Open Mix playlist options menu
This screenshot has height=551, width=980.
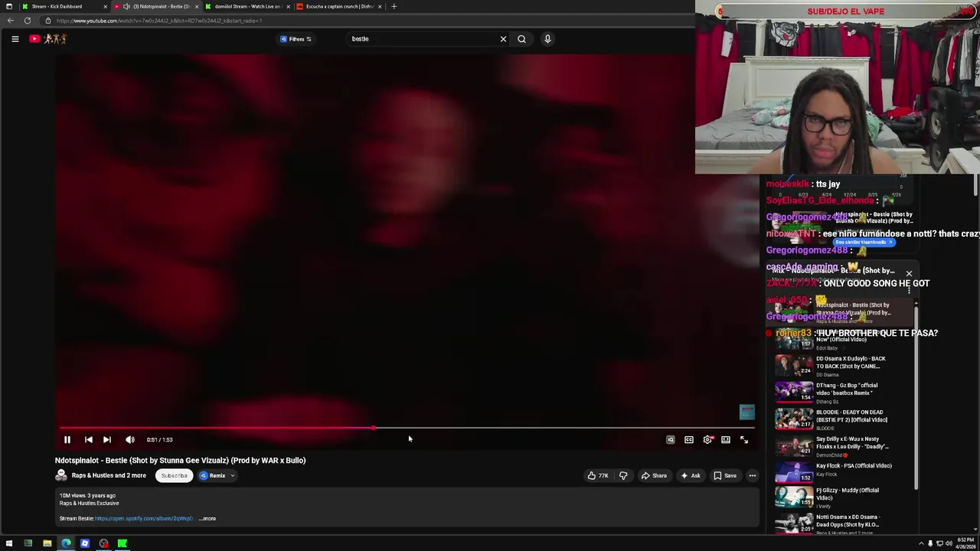coord(909,290)
